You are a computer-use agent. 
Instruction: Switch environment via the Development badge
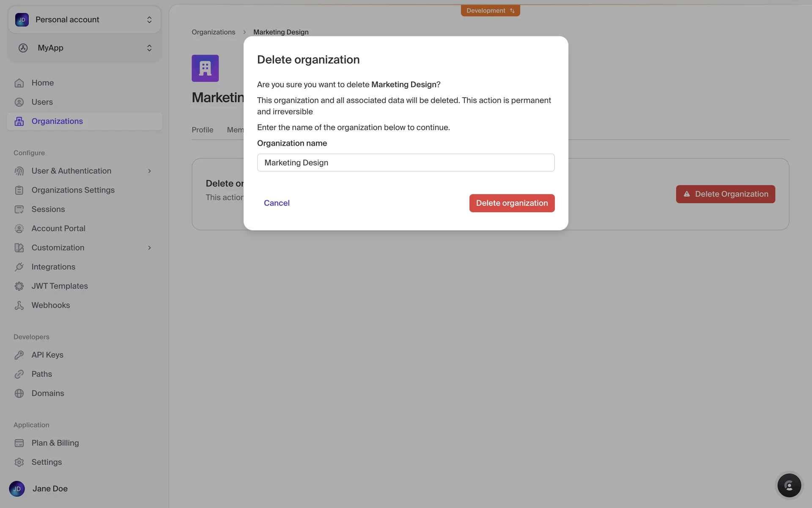[x=490, y=11]
